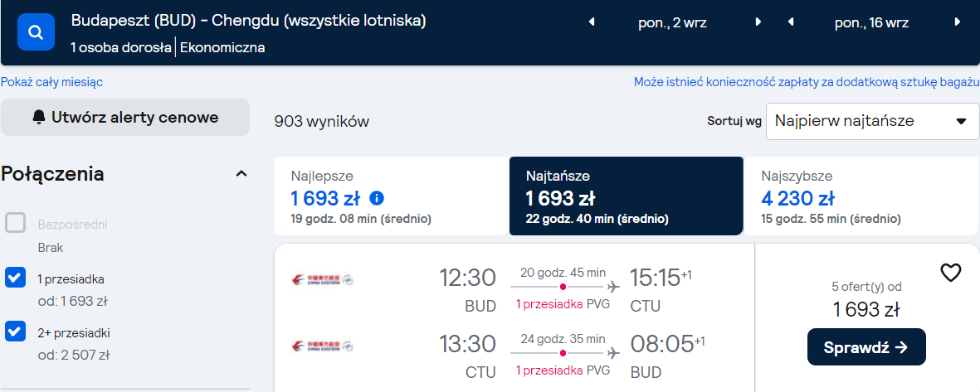Go to previous departure date arrow
The height and width of the screenshot is (392, 980).
pos(592,22)
